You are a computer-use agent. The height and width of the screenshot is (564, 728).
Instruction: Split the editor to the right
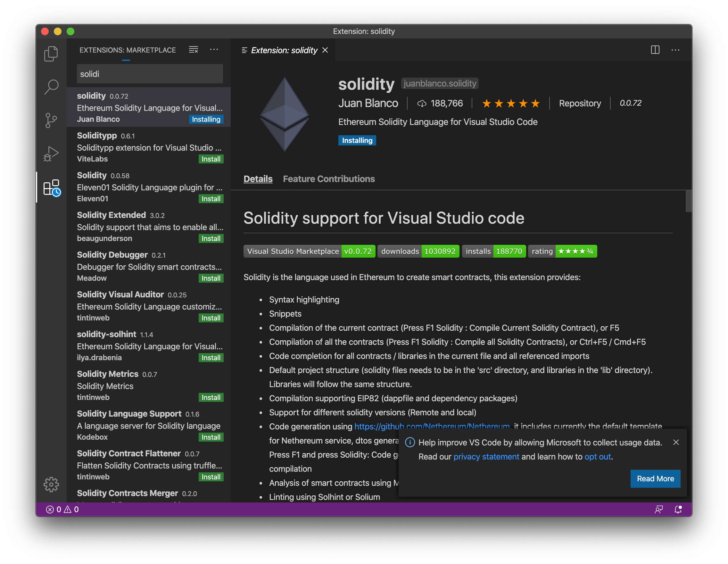click(x=655, y=50)
